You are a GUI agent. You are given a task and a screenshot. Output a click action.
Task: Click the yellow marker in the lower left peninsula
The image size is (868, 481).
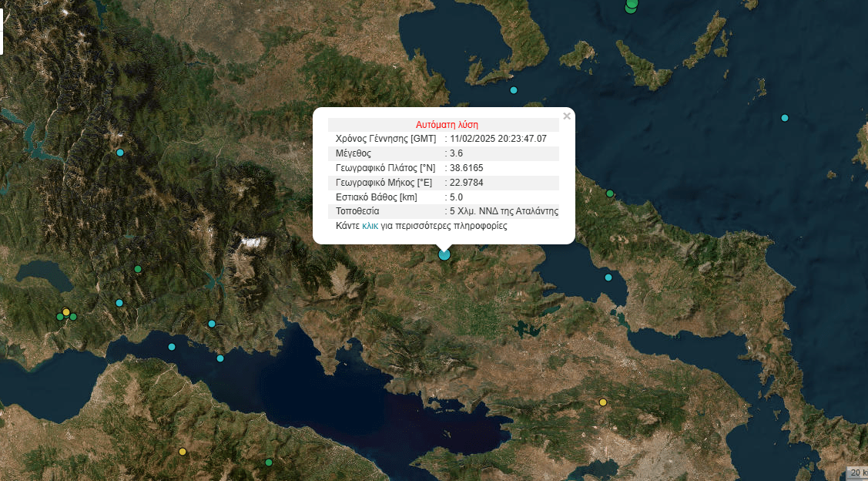pyautogui.click(x=183, y=452)
